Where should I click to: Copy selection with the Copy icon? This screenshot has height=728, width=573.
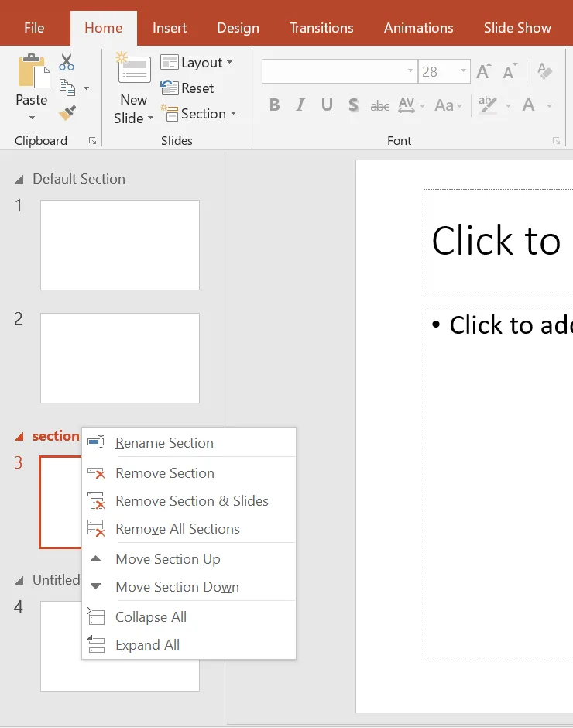[67, 88]
